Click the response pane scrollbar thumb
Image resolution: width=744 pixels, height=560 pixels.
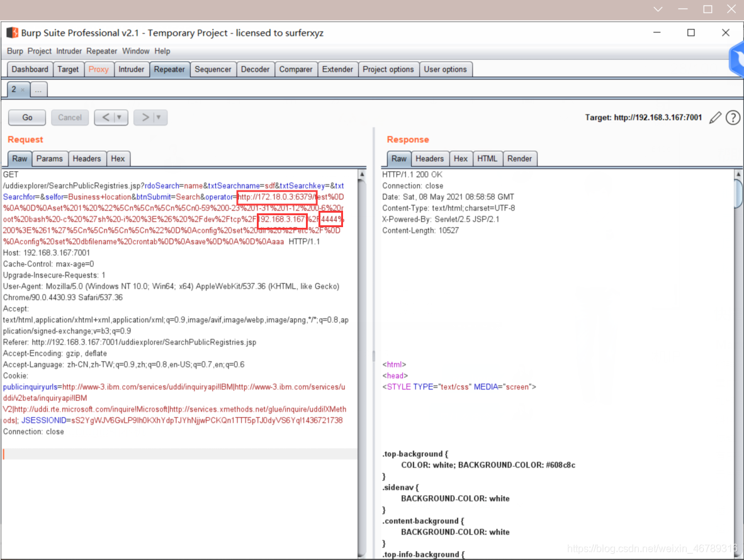738,193
